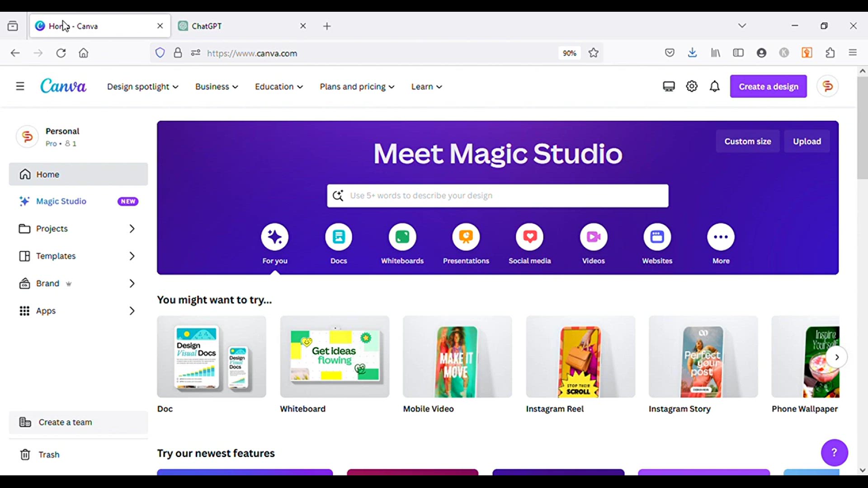
Task: Open the Firefox application menu
Action: click(x=853, y=53)
